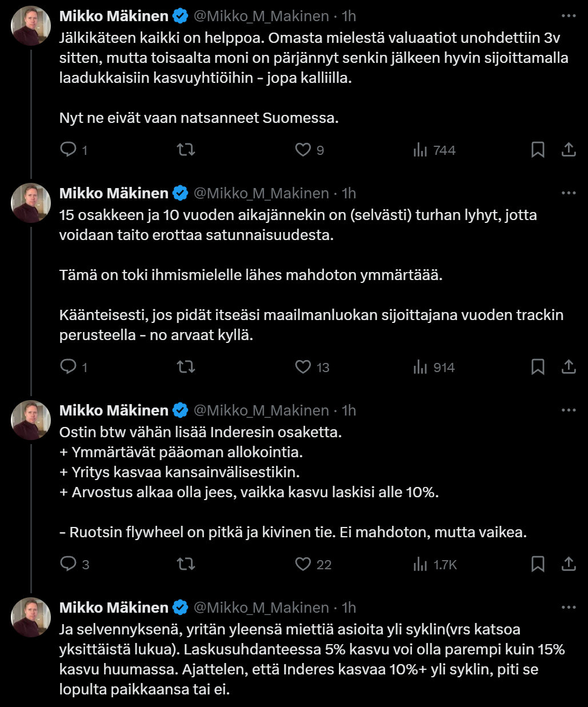Open more options on the first tweet
Viewport: 588px width, 707px height.
point(569,16)
